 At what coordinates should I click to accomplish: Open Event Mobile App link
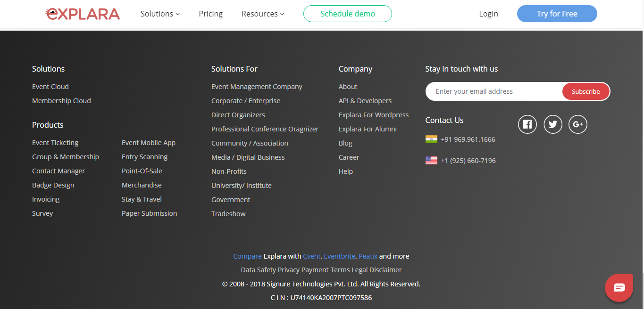[149, 143]
